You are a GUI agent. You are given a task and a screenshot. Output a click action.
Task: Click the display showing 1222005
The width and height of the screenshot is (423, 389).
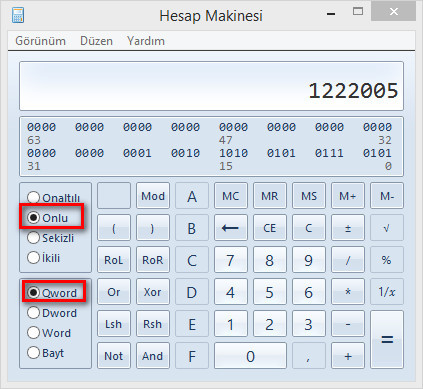(211, 86)
